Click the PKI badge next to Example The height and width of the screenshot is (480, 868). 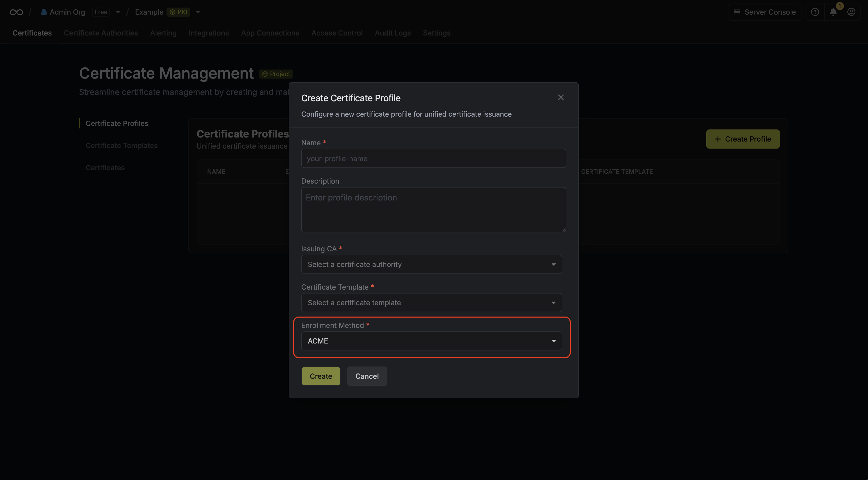tap(178, 12)
